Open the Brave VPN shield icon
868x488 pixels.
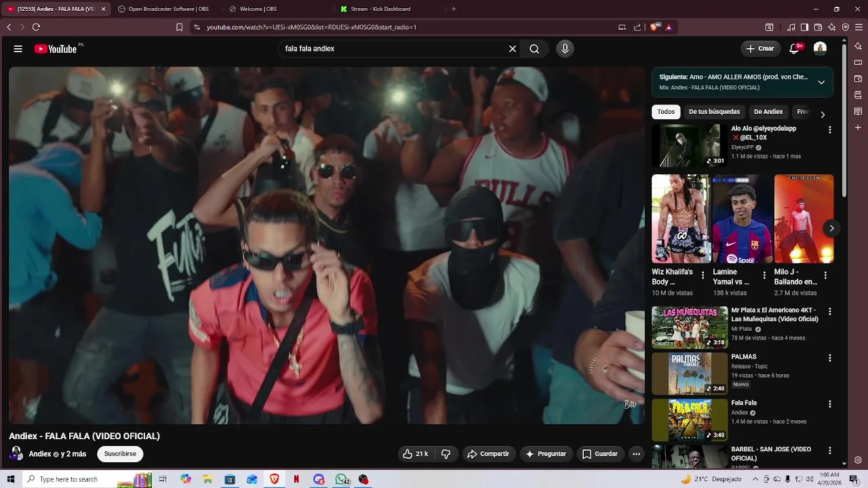846,27
